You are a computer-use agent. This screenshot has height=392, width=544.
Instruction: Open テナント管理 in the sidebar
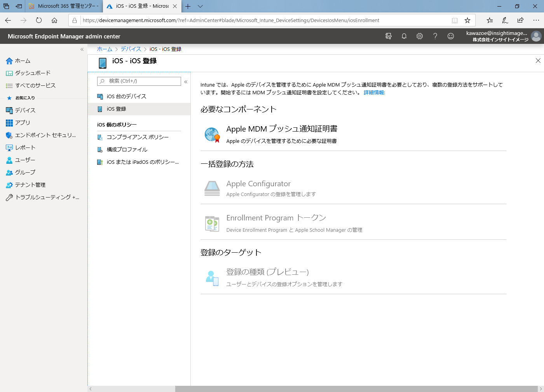30,185
